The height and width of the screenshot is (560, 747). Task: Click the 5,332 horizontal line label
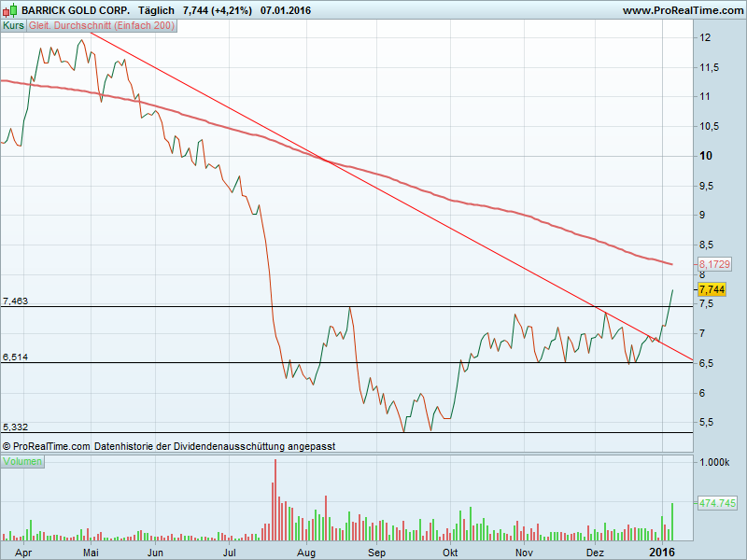coord(16,427)
